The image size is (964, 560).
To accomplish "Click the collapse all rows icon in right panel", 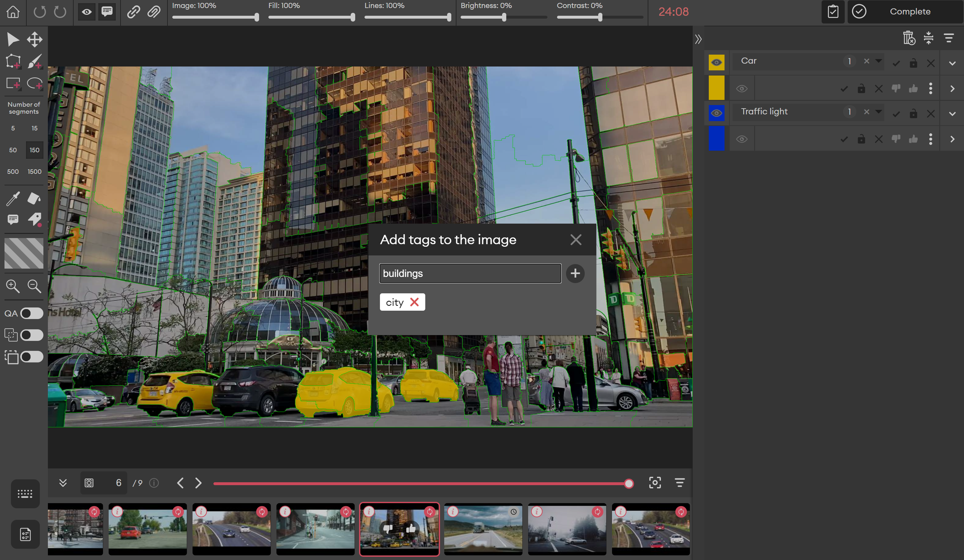I will coord(928,38).
